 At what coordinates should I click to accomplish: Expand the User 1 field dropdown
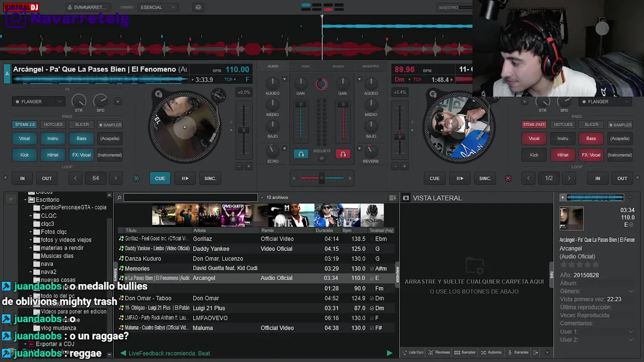(x=631, y=332)
